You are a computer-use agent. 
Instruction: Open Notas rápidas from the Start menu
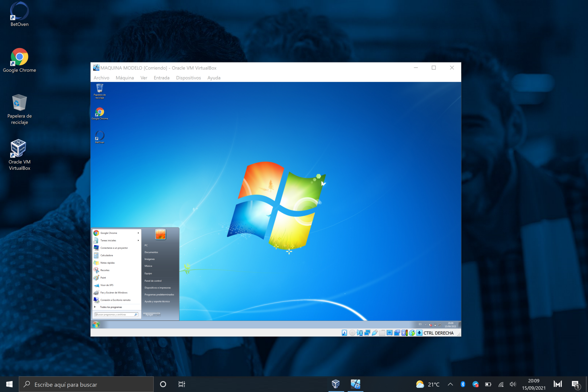click(116, 263)
